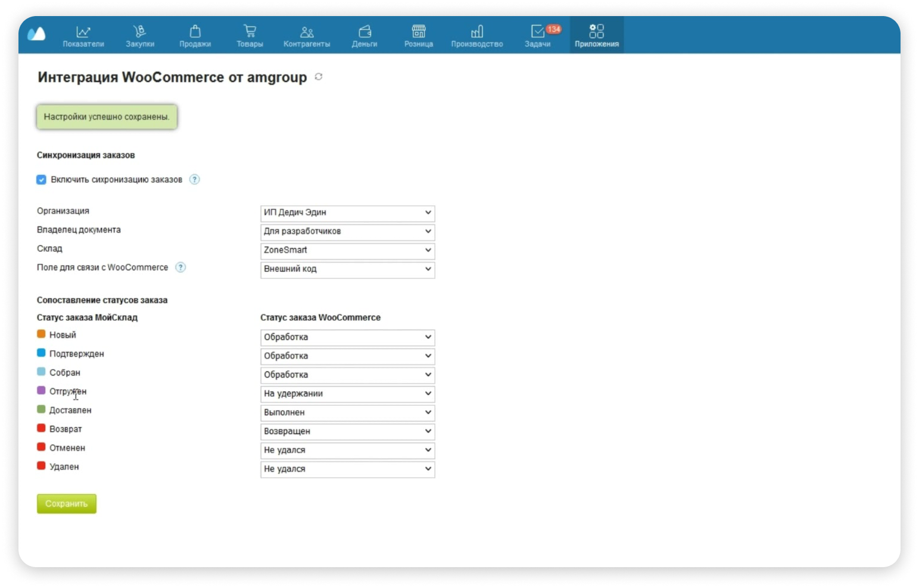Viewport: 919px width, 588px height.
Task: Open the Розница section
Action: tap(419, 36)
